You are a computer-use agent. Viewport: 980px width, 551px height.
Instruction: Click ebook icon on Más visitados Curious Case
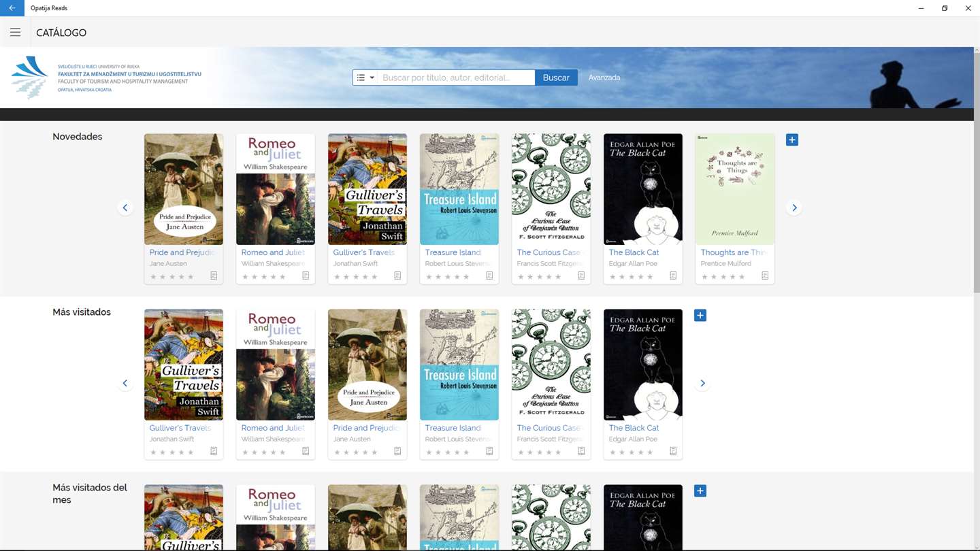(x=581, y=451)
